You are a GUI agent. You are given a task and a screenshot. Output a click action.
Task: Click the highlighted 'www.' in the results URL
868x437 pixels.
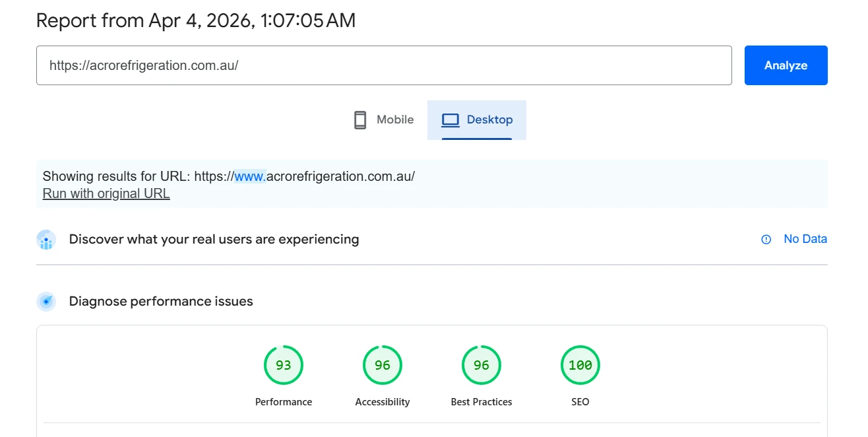click(x=250, y=176)
